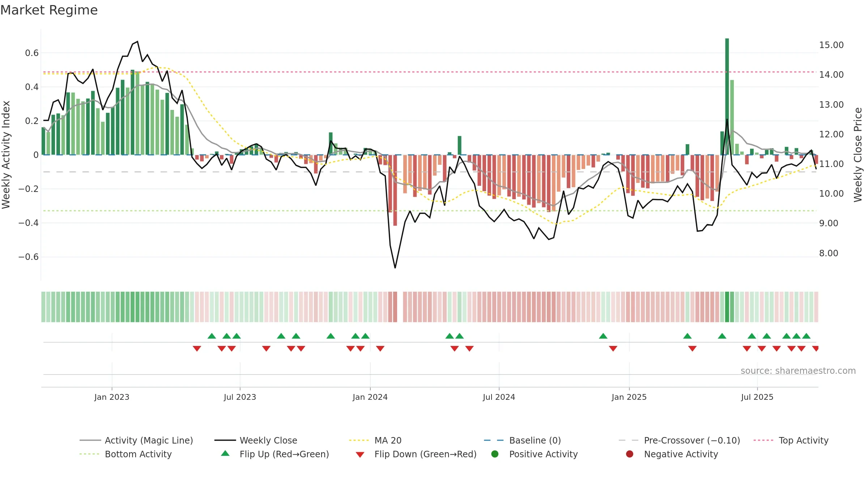
Task: Click the tallest green activity bar near Jul 2025
Action: (x=727, y=97)
